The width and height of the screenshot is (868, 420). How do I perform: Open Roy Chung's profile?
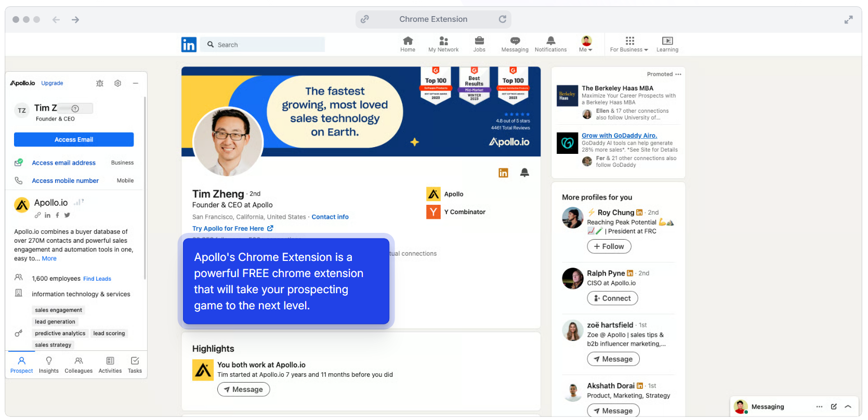pyautogui.click(x=616, y=212)
